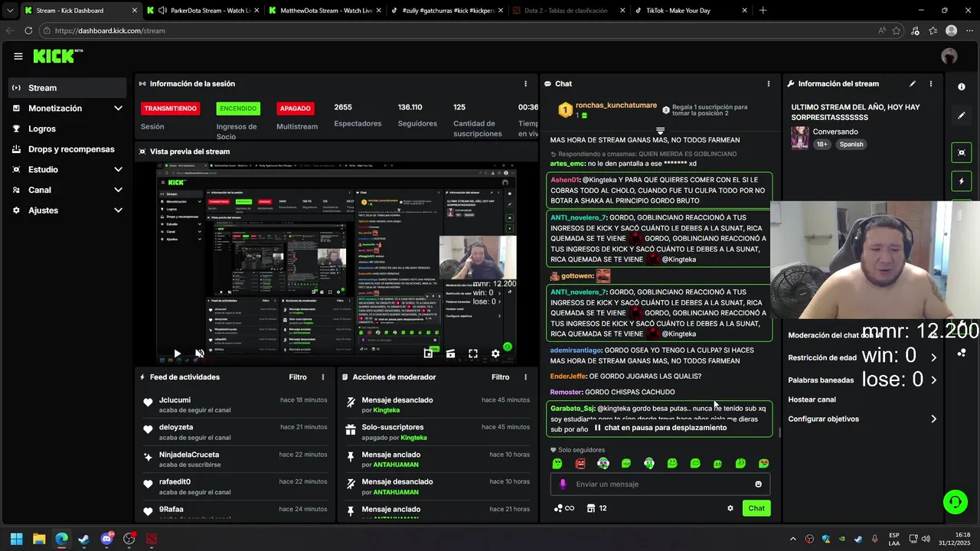
Task: Insert the heart-eyes emote
Action: 763,464
